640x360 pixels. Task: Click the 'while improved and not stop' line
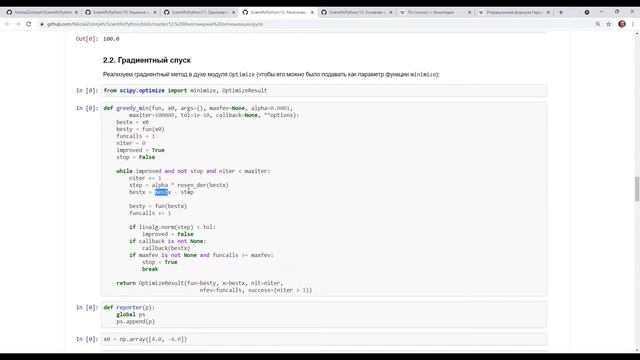pyautogui.click(x=193, y=171)
